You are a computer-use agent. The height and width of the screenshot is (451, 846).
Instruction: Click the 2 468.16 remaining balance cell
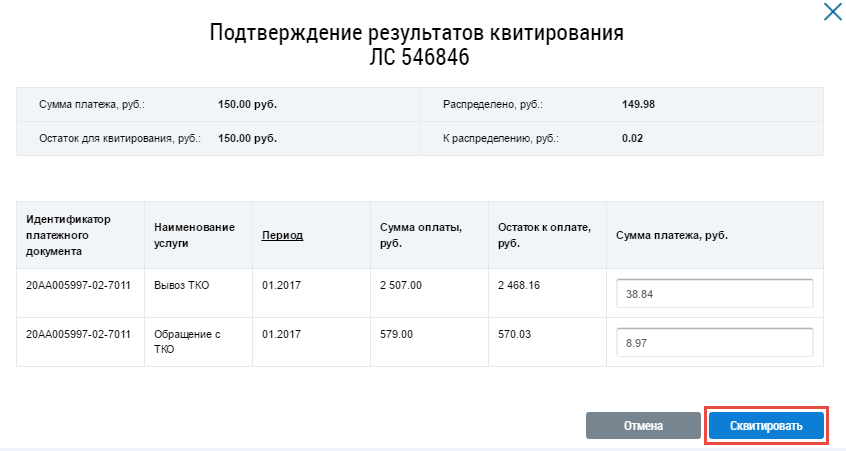[520, 285]
